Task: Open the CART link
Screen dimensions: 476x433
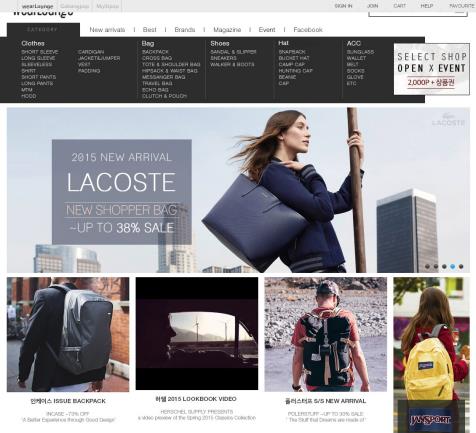Action: pos(399,6)
